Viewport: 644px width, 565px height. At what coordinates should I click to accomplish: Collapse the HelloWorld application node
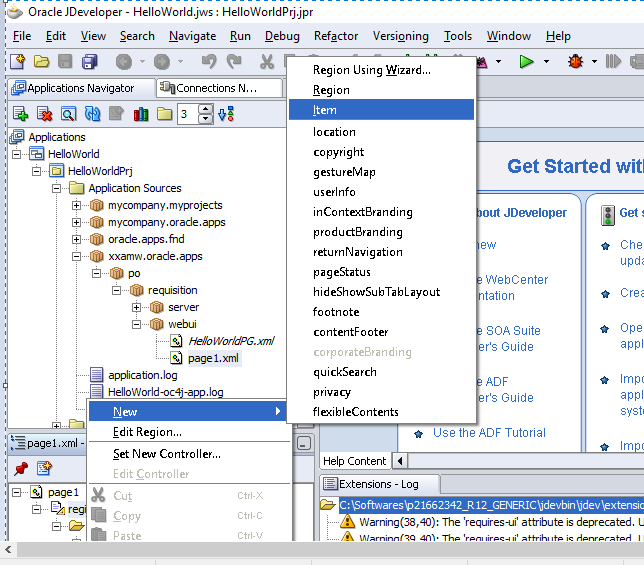tap(16, 154)
